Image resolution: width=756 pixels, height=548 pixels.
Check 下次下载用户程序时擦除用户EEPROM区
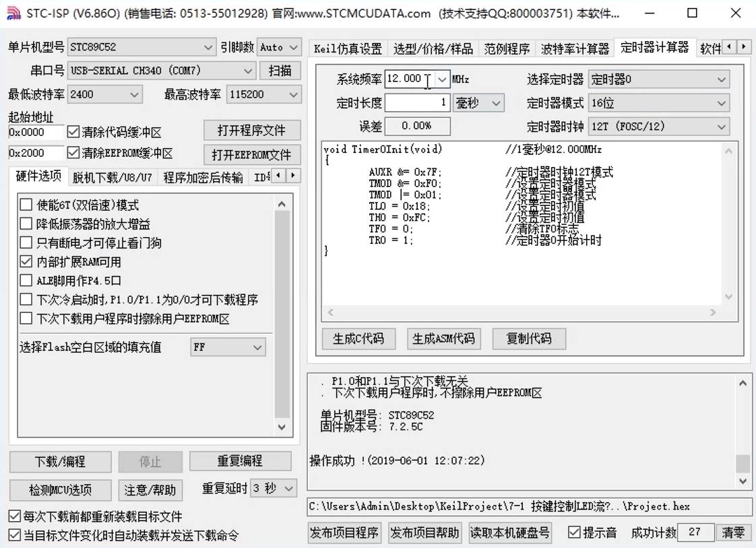26,318
